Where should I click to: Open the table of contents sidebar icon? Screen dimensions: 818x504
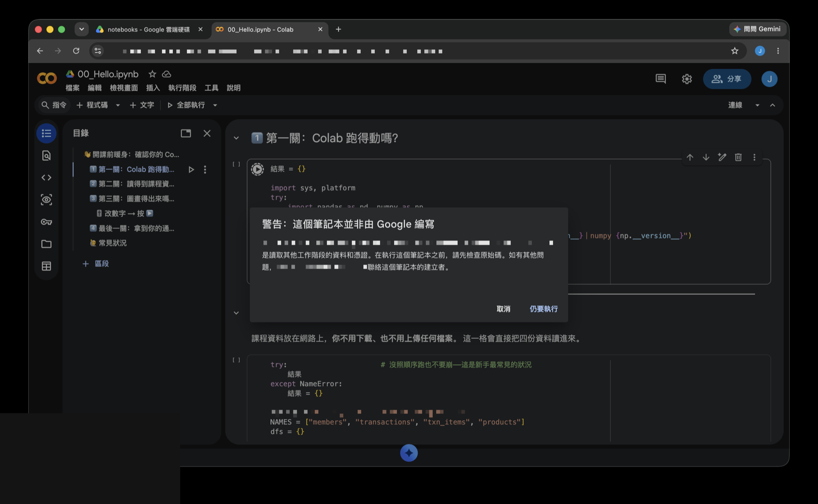(x=46, y=133)
